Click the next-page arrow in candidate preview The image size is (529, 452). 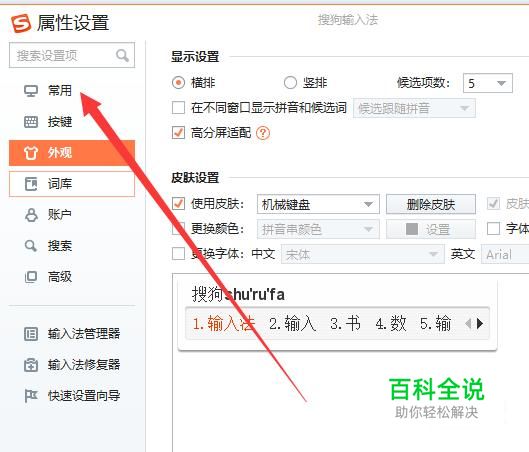click(x=480, y=324)
